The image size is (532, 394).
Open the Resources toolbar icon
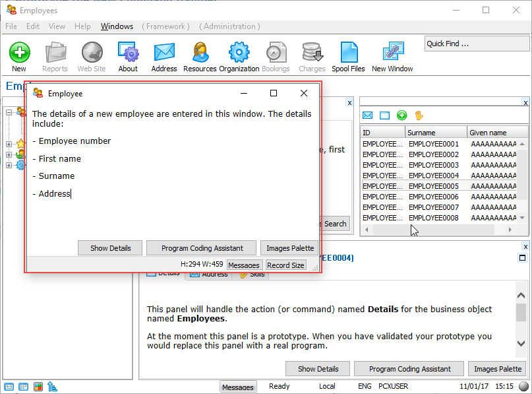[200, 53]
